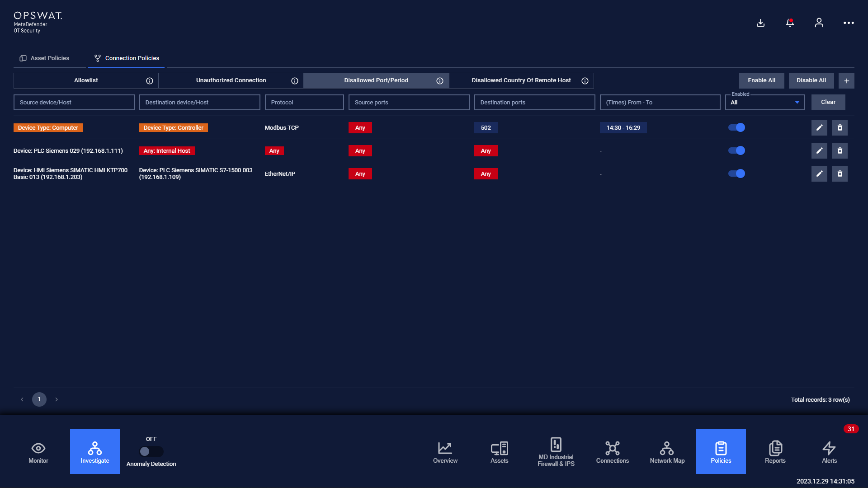Show info for Disallowed Port/Period
Screen dimensions: 868x488
(440, 81)
